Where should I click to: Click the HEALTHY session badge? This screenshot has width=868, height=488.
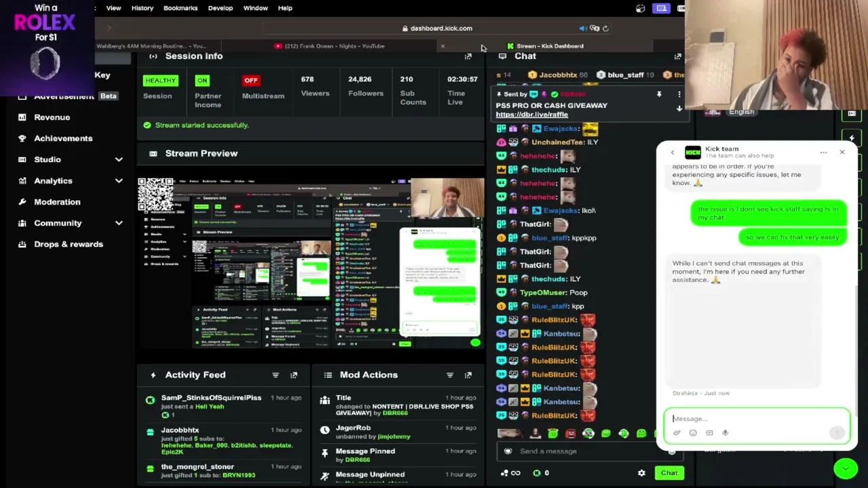160,81
